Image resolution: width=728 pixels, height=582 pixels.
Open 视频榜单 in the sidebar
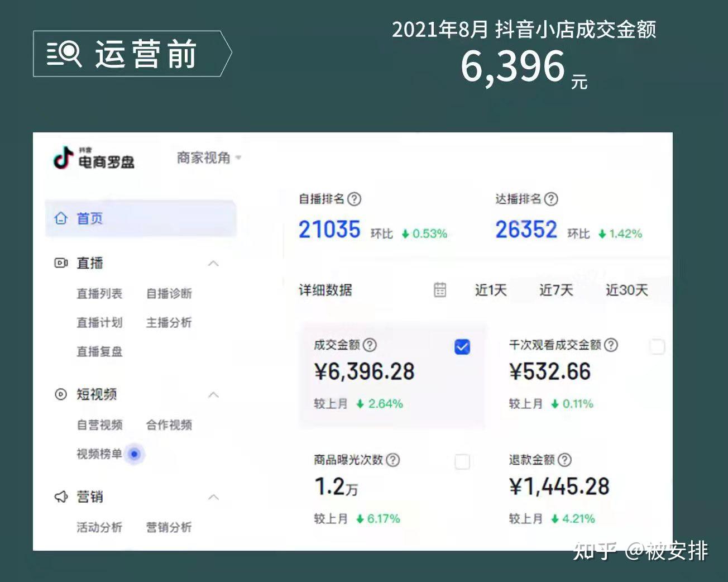coord(99,454)
